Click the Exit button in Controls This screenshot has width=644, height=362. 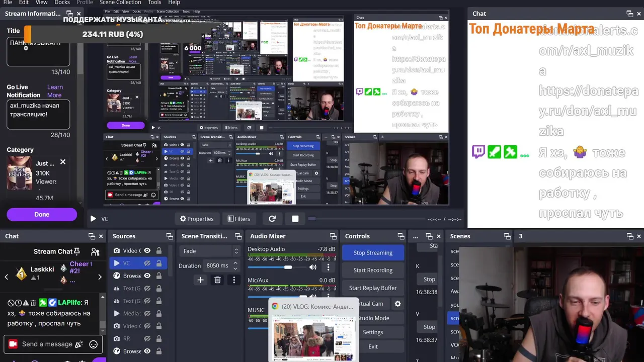coord(373,346)
